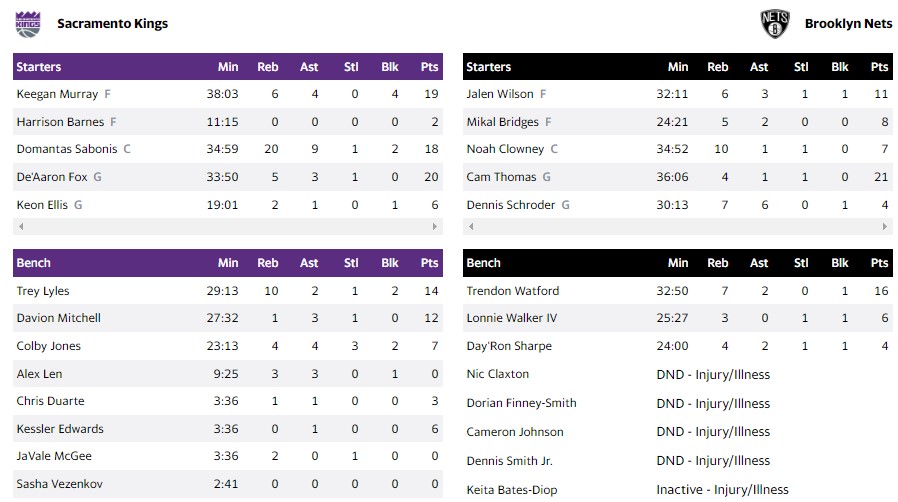Open the Sacramento Kings team name link
898x502 pixels.
click(112, 23)
